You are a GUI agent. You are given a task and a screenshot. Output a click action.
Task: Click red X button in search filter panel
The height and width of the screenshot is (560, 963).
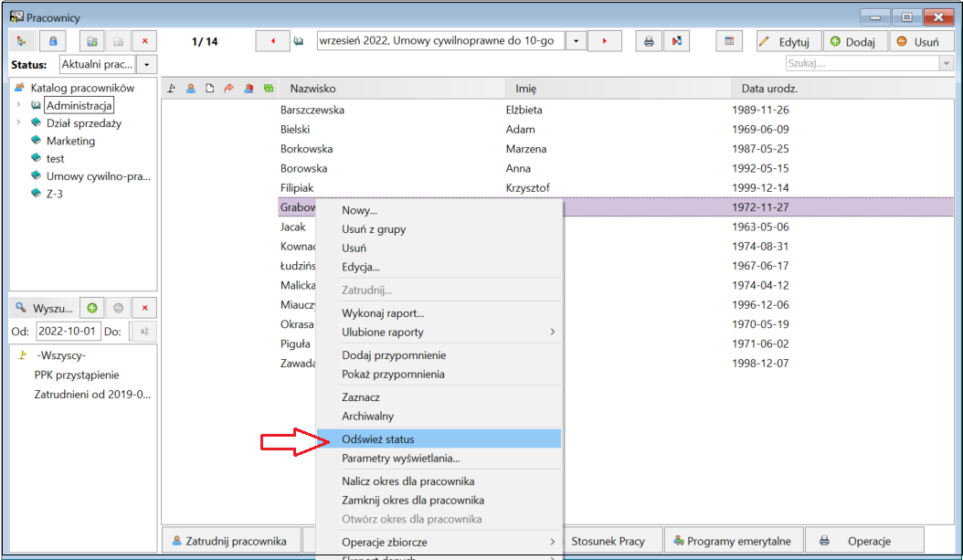coord(145,308)
